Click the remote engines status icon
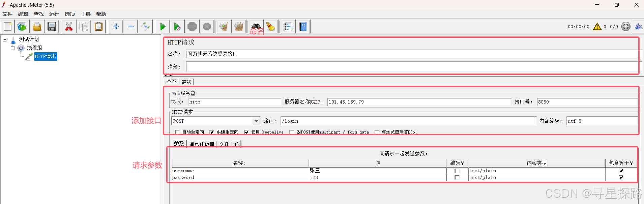644x204 pixels. [626, 26]
